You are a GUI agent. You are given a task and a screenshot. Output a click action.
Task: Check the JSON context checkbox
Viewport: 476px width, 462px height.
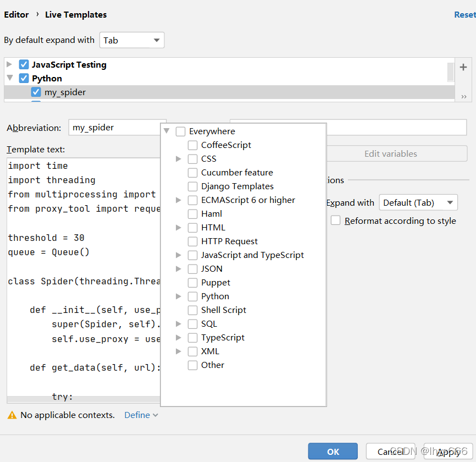[192, 269]
